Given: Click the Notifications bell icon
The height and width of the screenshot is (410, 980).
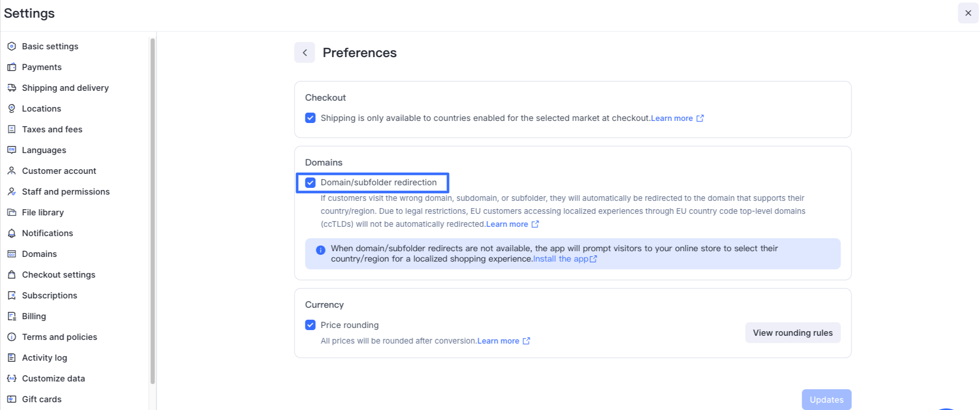Looking at the screenshot, I should 11,233.
